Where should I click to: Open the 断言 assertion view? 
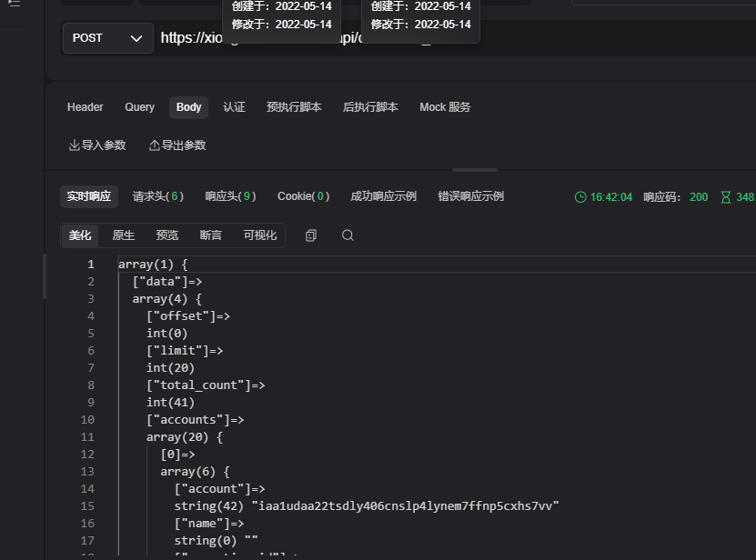[210, 235]
